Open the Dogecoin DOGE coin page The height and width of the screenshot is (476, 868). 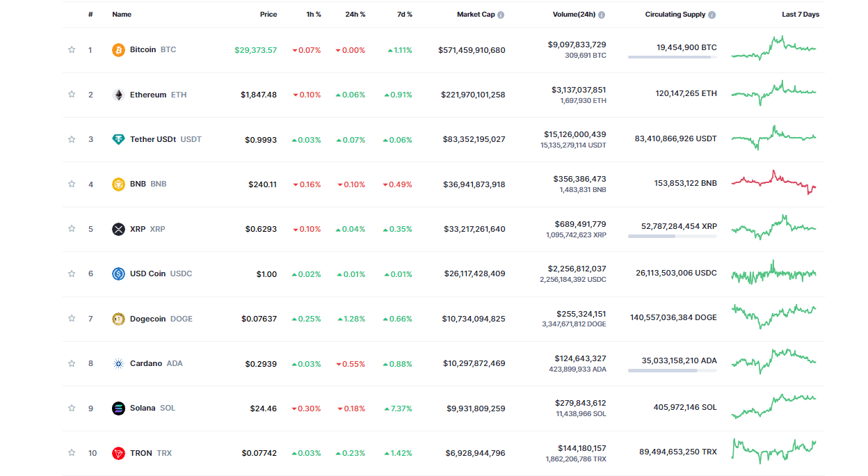pos(161,319)
